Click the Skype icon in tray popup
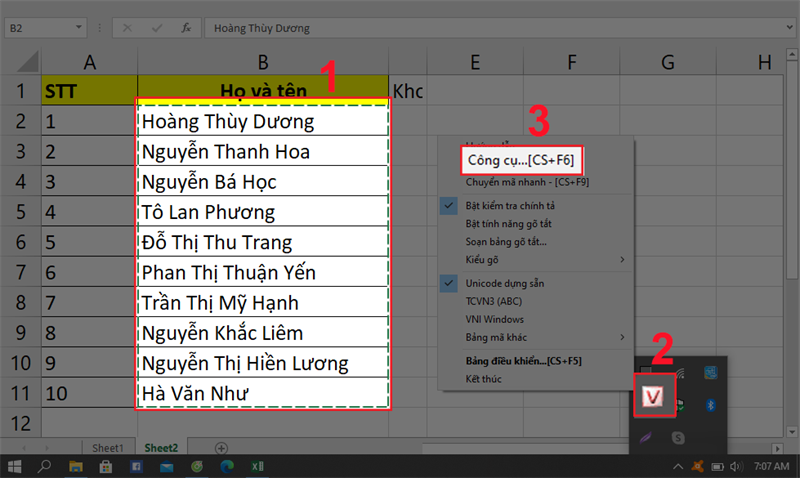The height and width of the screenshot is (478, 800). coord(678,437)
